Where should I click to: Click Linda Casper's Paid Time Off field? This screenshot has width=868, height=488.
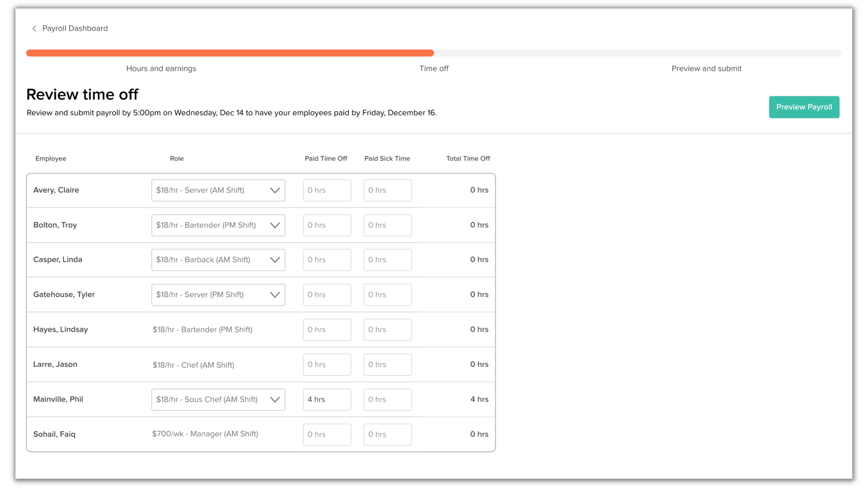(x=327, y=260)
